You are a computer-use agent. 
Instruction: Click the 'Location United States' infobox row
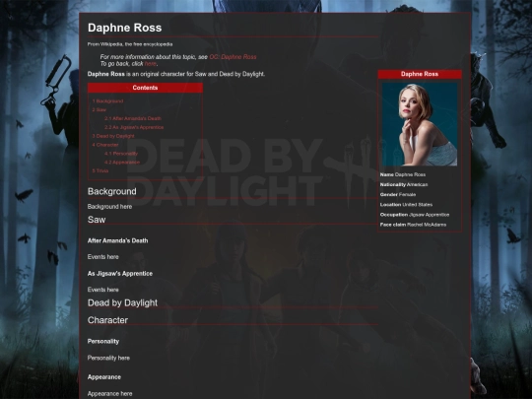coord(406,205)
